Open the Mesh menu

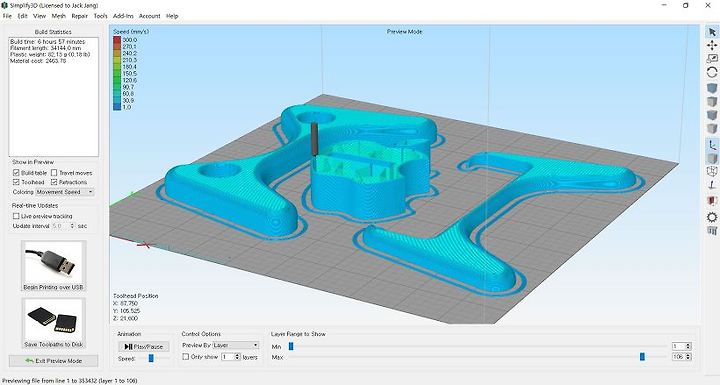tap(58, 16)
